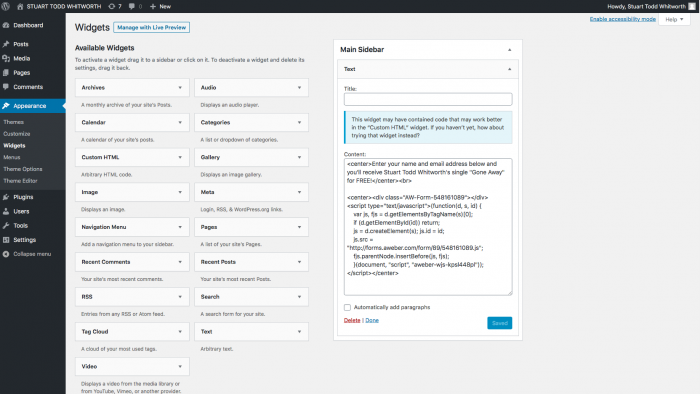700x394 pixels.
Task: Expand the Gallery widget arrow
Action: pyautogui.click(x=300, y=157)
